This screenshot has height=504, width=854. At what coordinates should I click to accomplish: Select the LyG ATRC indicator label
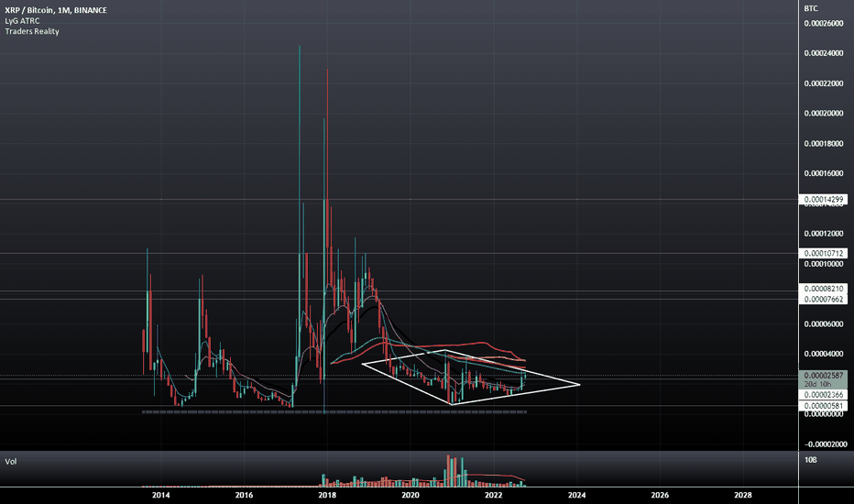[22, 21]
